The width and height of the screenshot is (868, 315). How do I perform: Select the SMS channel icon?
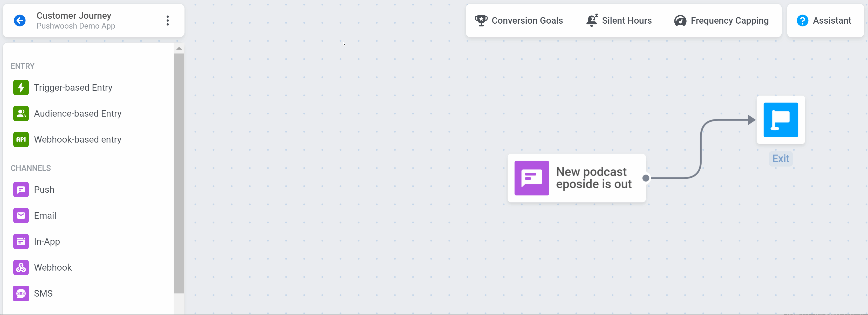click(x=21, y=293)
